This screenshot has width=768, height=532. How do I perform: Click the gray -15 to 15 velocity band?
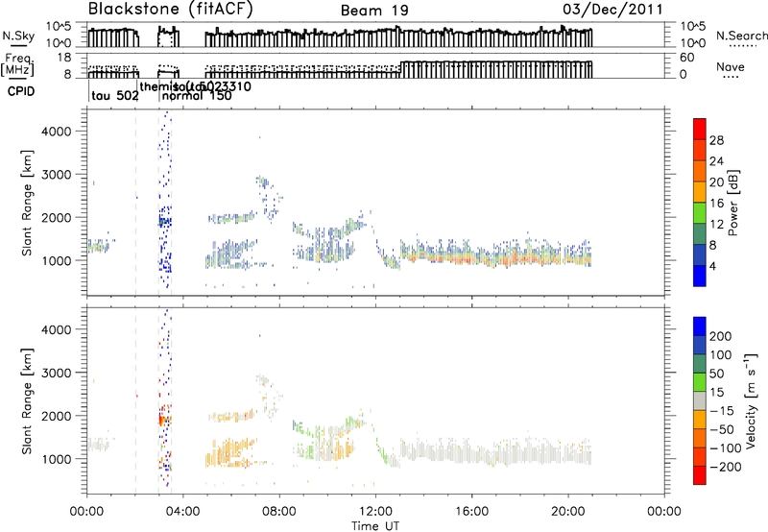click(700, 400)
